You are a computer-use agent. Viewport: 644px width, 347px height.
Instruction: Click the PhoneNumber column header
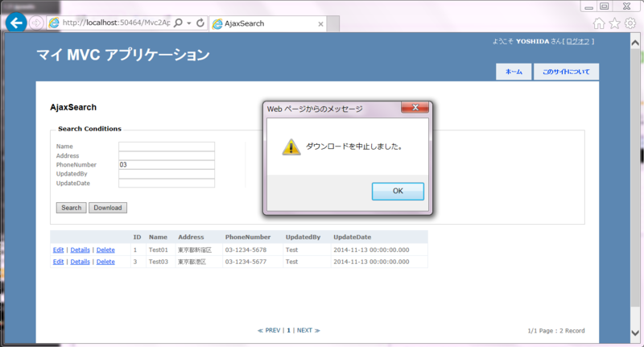coord(248,238)
